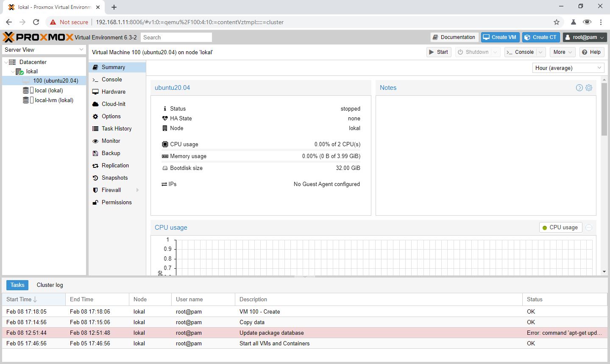Reload the browser page
The width and height of the screenshot is (610, 364).
click(x=36, y=22)
